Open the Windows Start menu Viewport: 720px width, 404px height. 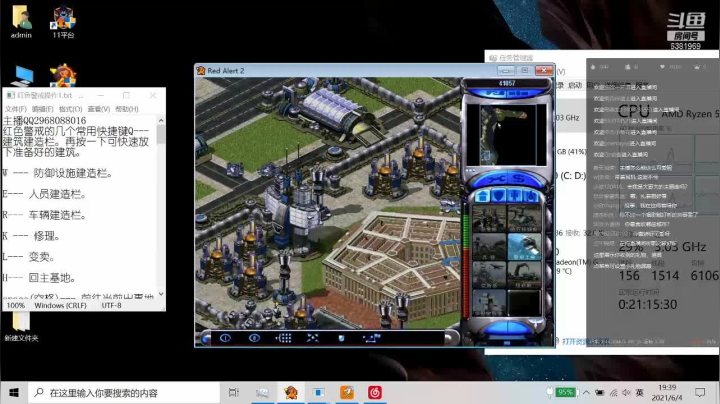[14, 393]
